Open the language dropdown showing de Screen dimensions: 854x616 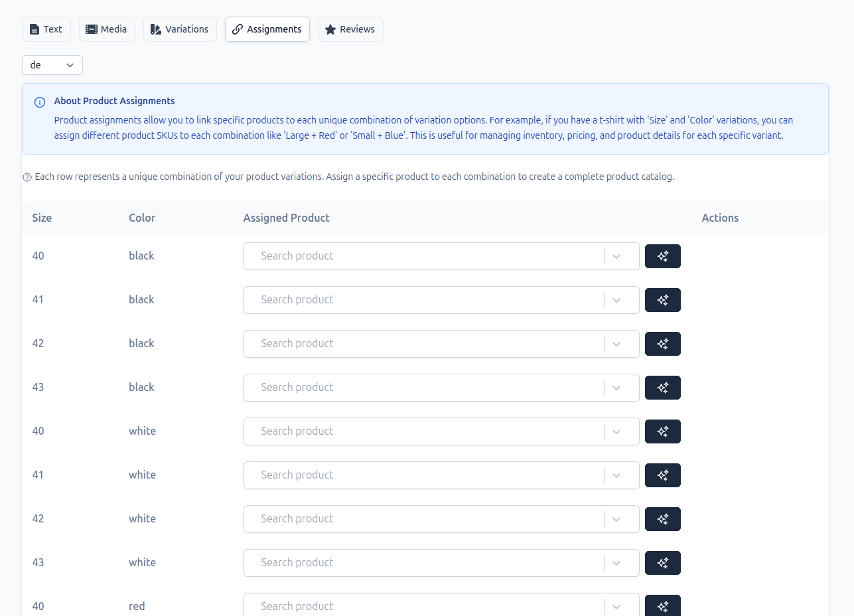coord(52,65)
